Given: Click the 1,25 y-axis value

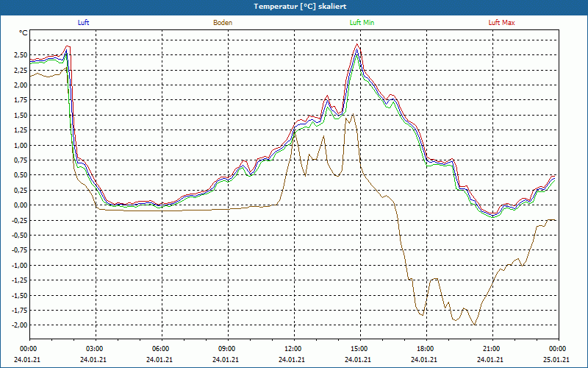Looking at the screenshot, I should tap(21, 130).
